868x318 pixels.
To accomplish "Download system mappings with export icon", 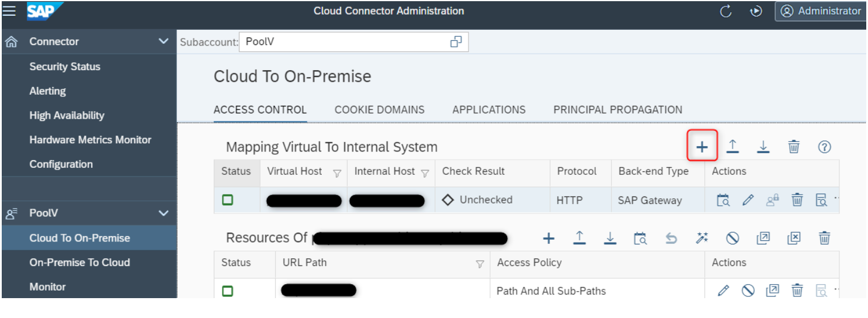I will tap(763, 147).
